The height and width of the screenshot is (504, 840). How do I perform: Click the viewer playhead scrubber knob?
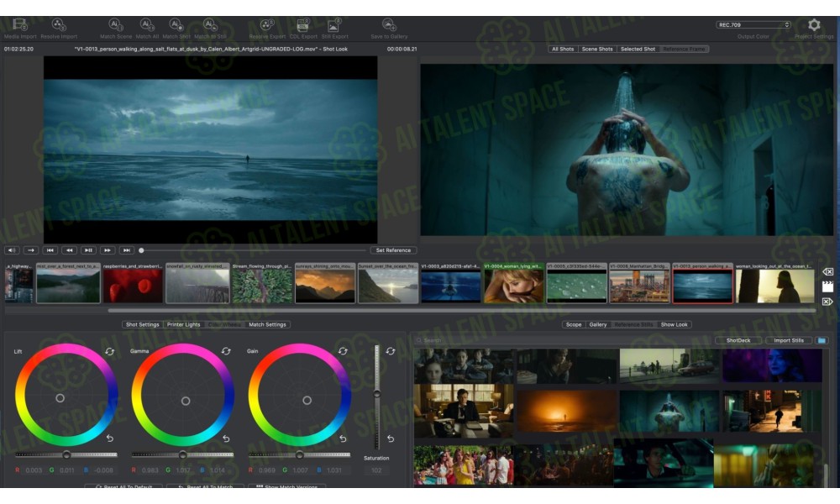click(x=141, y=250)
